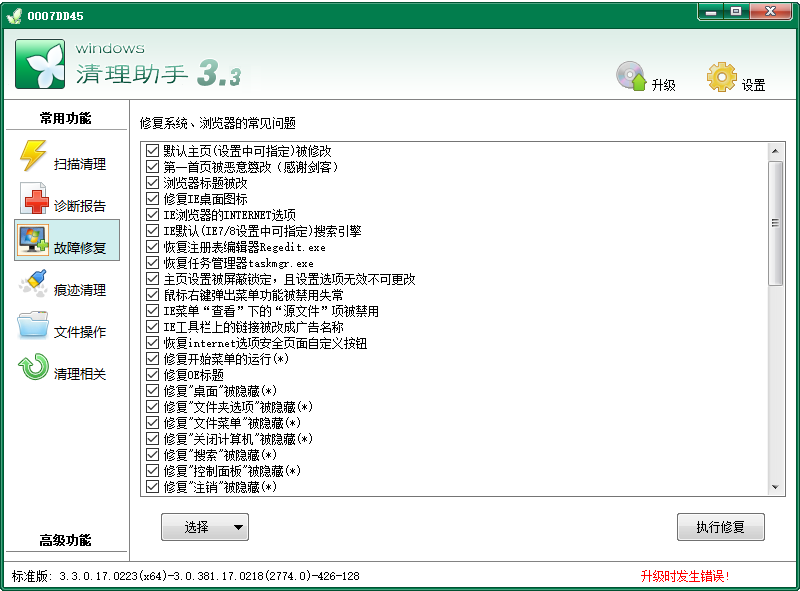Click the 扫描清理 lightning icon
This screenshot has height=591, width=800.
(33, 156)
